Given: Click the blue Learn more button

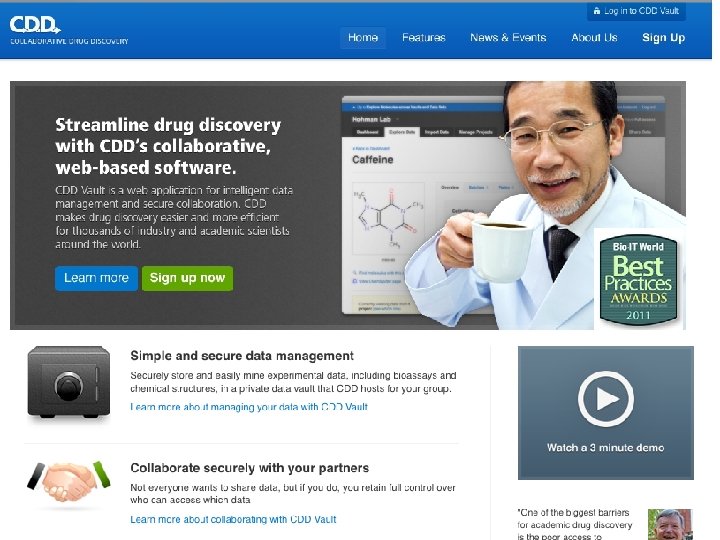Looking at the screenshot, I should [x=96, y=278].
